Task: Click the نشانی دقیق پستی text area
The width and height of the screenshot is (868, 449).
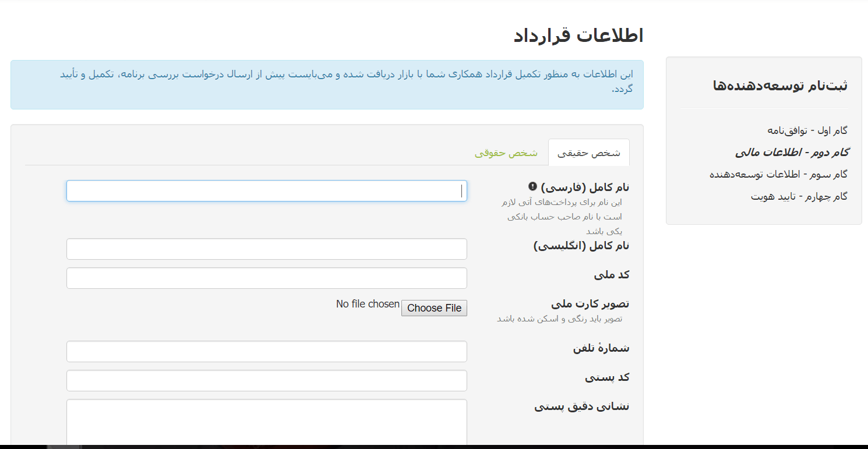Action: click(267, 423)
